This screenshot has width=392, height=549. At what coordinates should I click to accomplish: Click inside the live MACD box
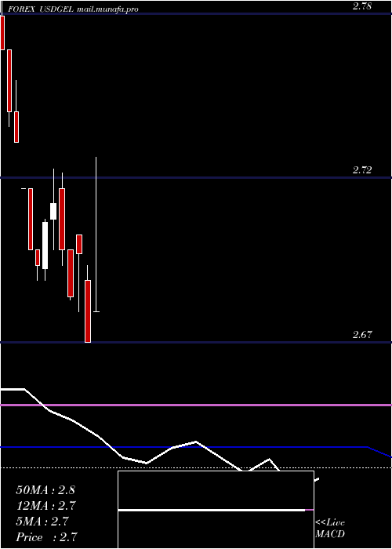[216, 510]
